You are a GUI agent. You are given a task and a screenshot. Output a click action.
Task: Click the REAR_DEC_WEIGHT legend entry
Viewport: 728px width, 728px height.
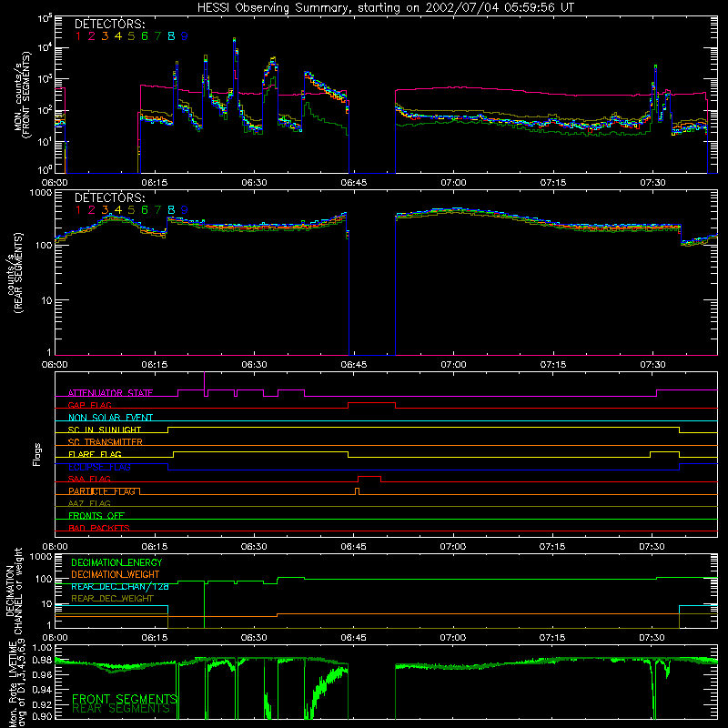pos(112,599)
